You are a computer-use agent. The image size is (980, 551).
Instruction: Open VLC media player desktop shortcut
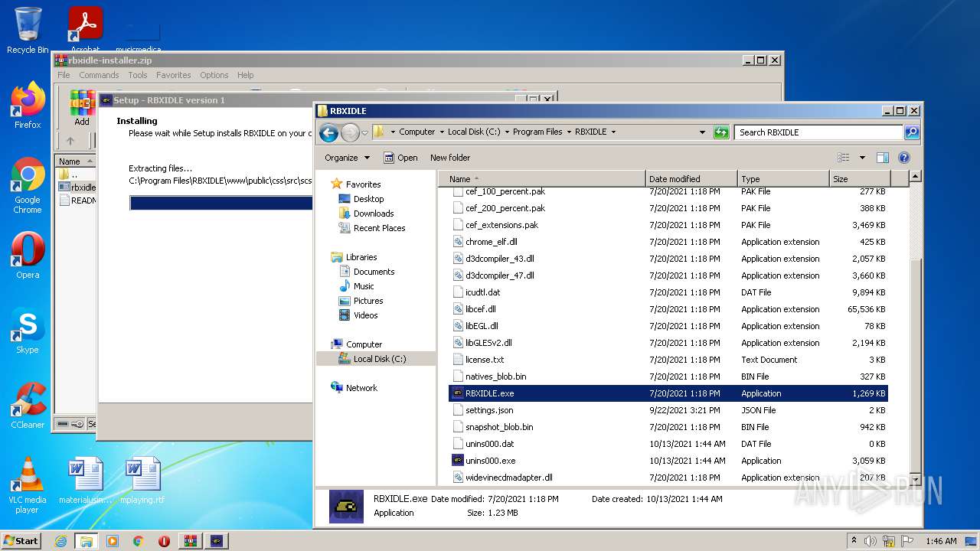[x=28, y=485]
